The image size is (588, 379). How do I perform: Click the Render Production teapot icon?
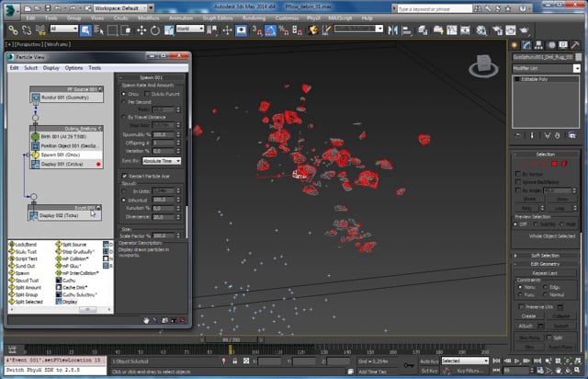[x=525, y=30]
